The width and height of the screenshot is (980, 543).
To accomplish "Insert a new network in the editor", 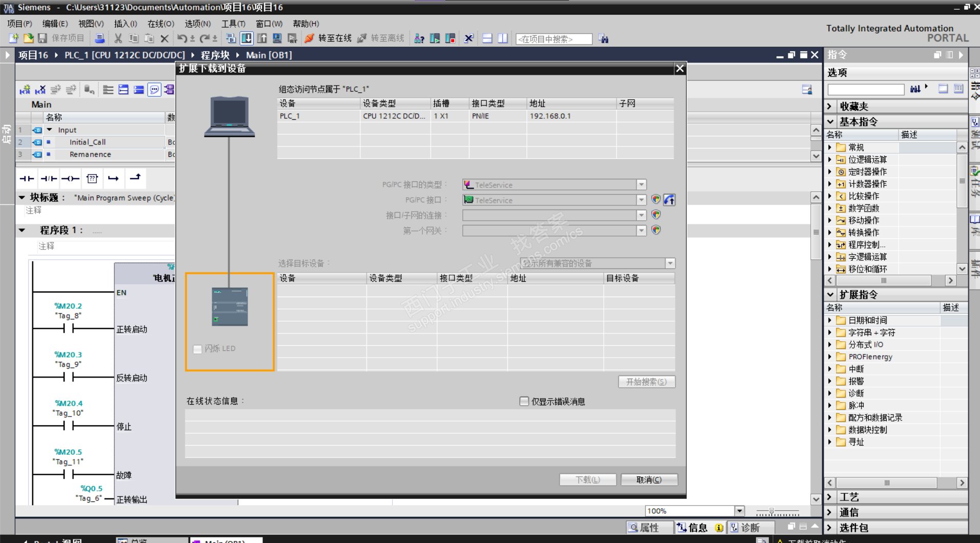I will coord(25,90).
